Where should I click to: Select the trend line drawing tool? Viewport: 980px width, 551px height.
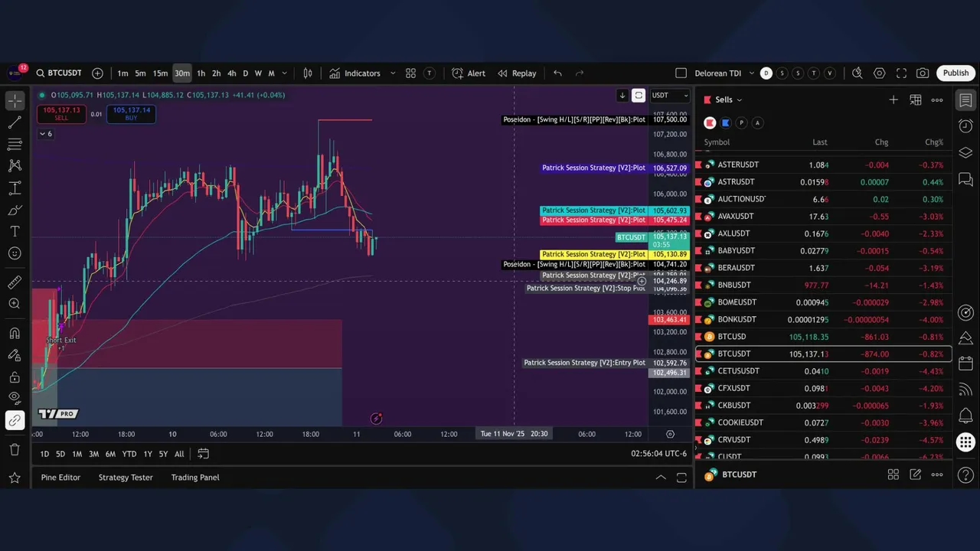click(15, 122)
